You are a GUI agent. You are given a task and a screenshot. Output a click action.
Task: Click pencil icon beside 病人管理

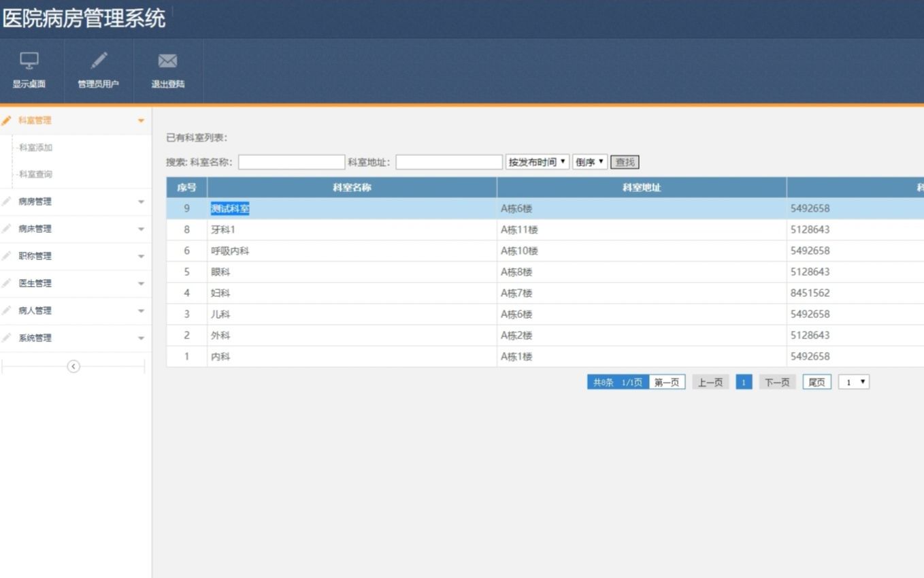pos(7,310)
